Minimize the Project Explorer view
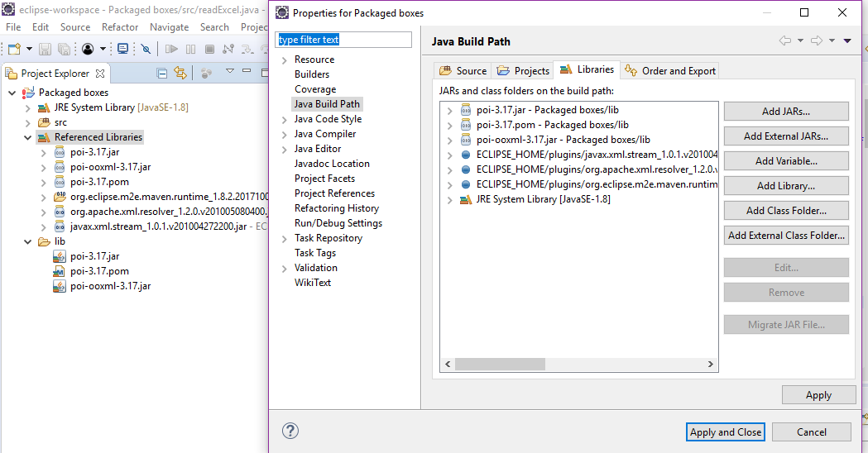The width and height of the screenshot is (868, 453). pyautogui.click(x=247, y=71)
